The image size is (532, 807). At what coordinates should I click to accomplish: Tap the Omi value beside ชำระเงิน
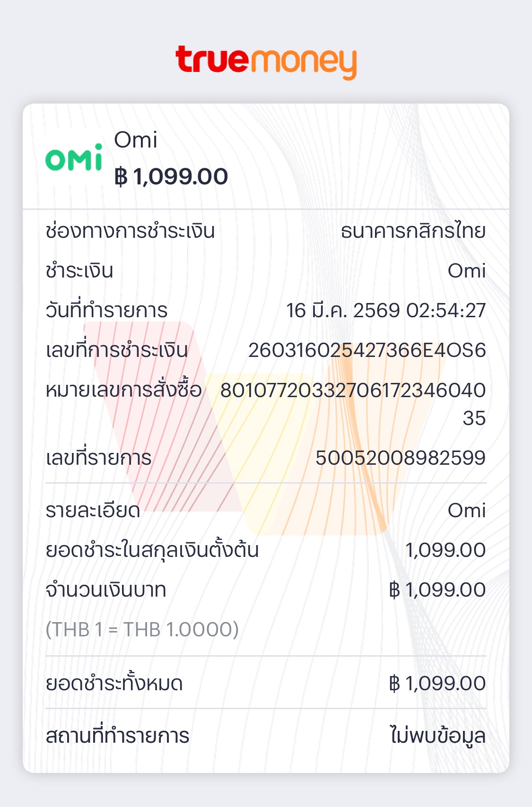[466, 271]
